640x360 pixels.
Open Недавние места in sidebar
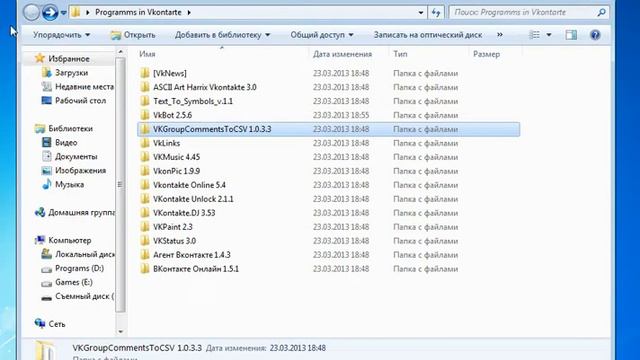point(84,87)
